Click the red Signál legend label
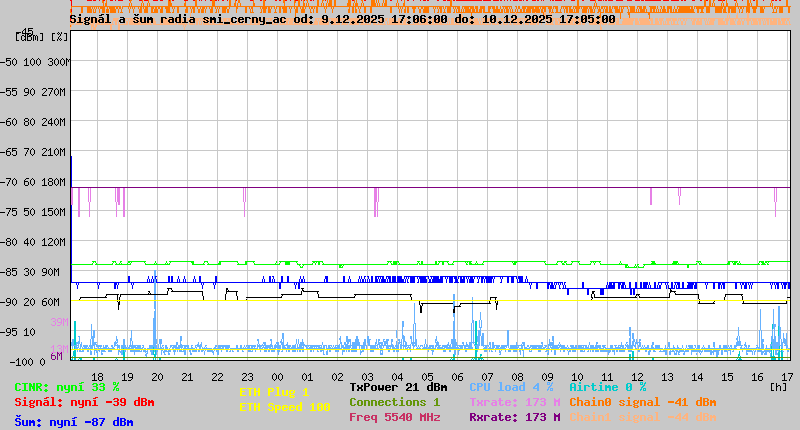This screenshot has width=800, height=430. pos(84,402)
